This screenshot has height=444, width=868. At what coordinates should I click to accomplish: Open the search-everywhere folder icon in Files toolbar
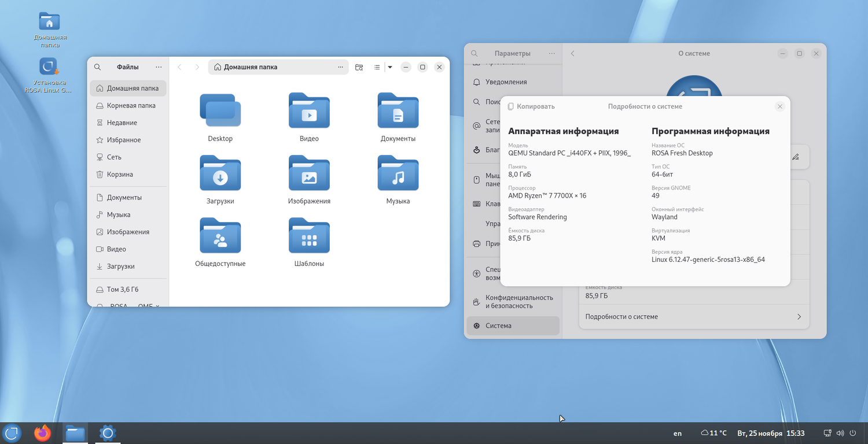pos(359,67)
